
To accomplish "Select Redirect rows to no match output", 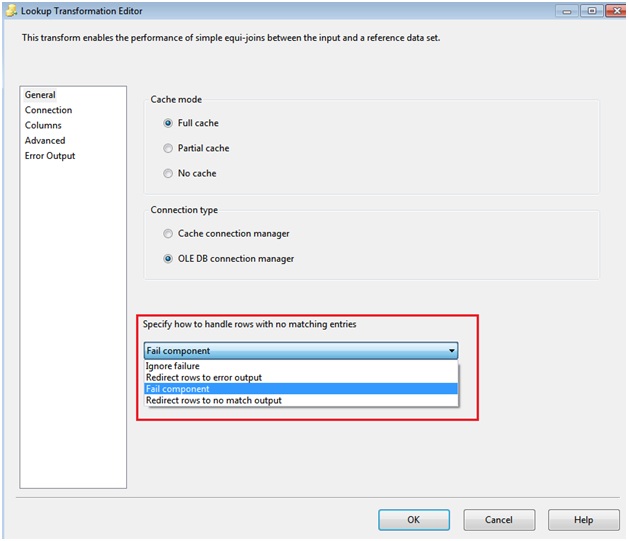I will pyautogui.click(x=214, y=400).
